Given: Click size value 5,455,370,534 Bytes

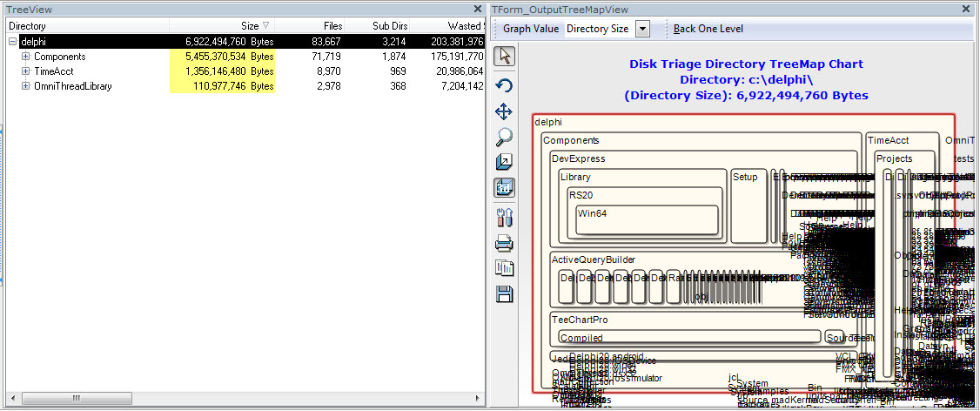Looking at the screenshot, I should 230,57.
